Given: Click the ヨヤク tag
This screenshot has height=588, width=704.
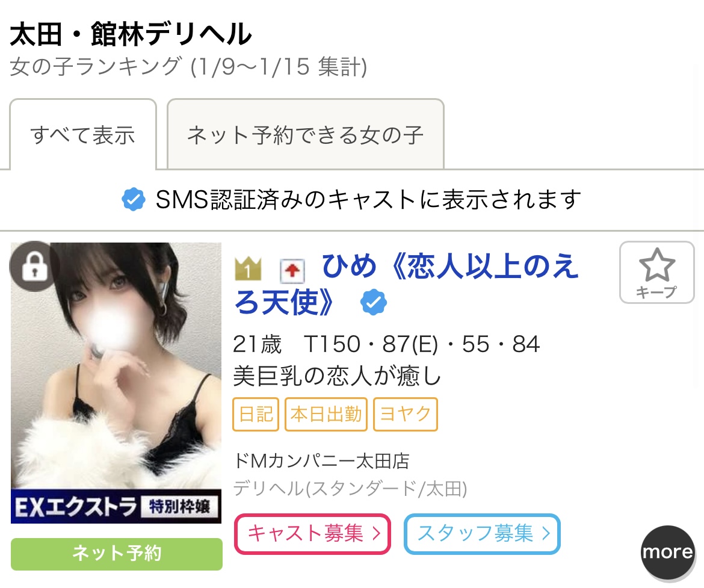Looking at the screenshot, I should (406, 414).
